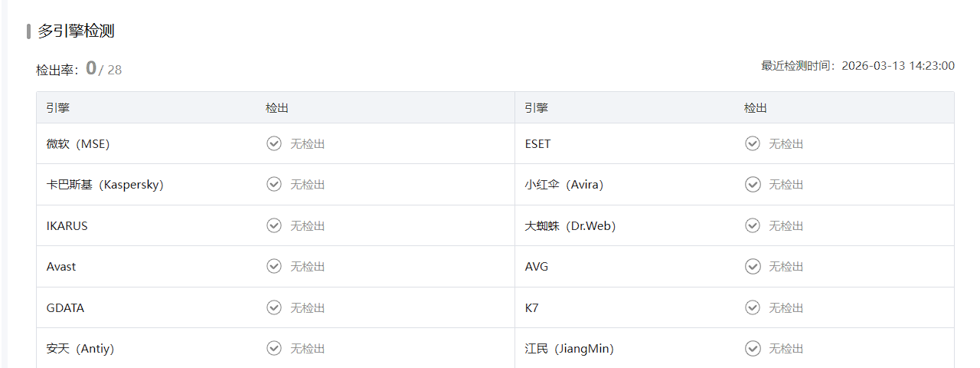The width and height of the screenshot is (980, 368).
Task: Click the 最近检测时间 timestamp text
Action: point(857,66)
